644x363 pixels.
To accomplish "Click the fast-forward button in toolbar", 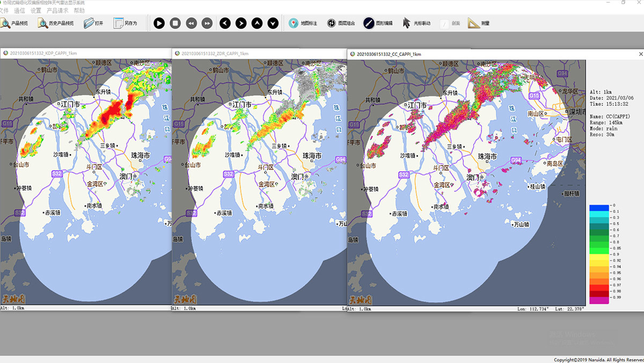I will [207, 23].
